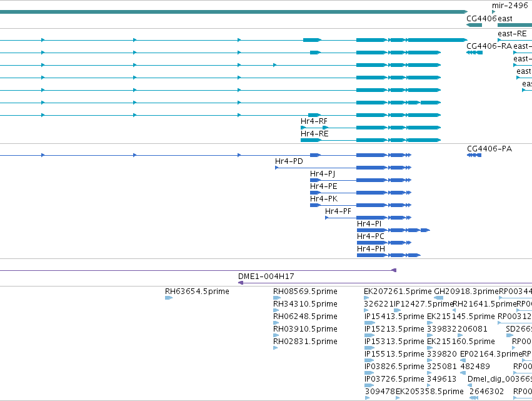Click the Hr4-RE transcript label
Viewport: 532px width, 401px height.
[x=314, y=134]
